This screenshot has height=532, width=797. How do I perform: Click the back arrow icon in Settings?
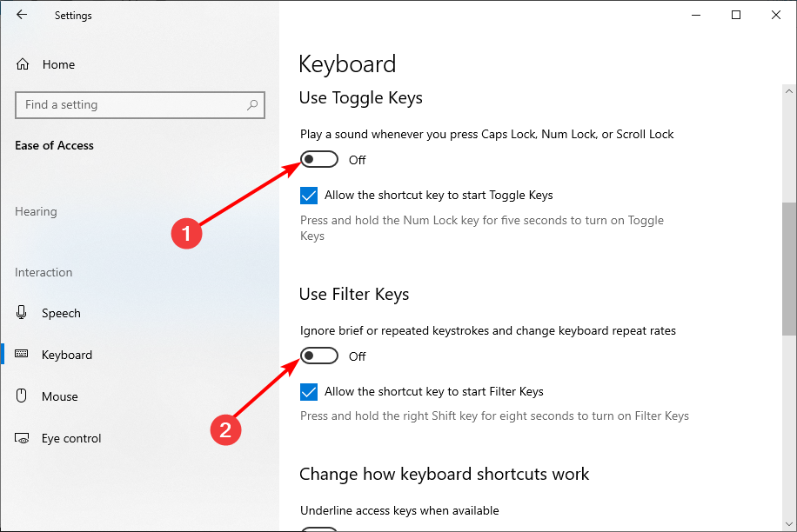tap(22, 15)
